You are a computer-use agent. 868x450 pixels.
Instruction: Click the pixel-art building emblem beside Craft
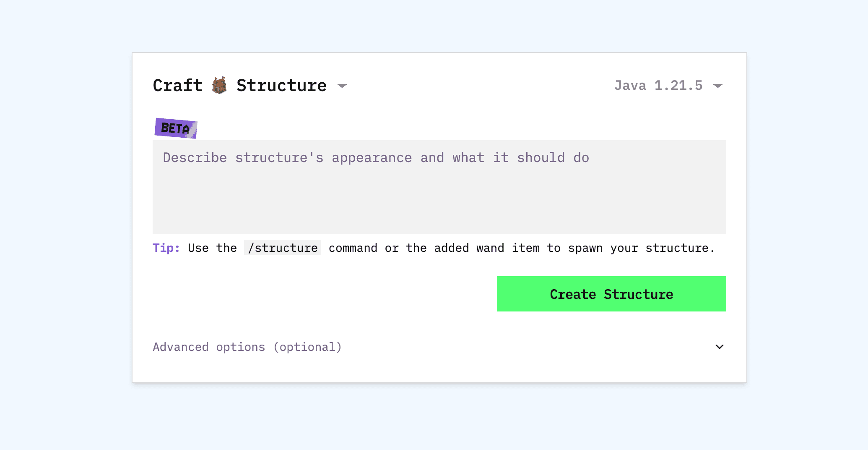pos(220,85)
